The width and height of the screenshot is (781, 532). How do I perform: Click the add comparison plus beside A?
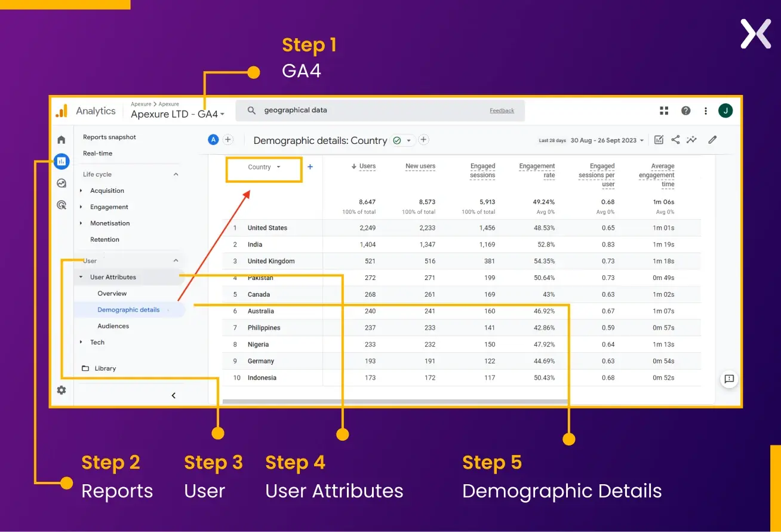227,140
